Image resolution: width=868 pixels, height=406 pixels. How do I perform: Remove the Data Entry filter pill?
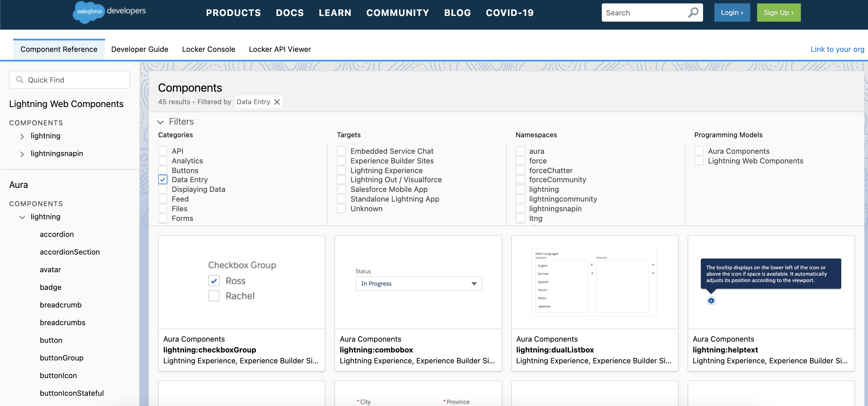[x=277, y=102]
